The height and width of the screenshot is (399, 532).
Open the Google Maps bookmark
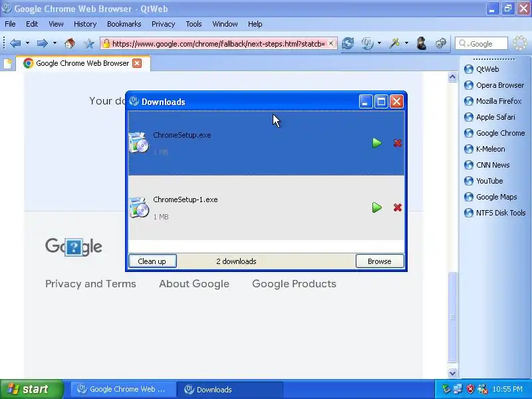point(491,197)
